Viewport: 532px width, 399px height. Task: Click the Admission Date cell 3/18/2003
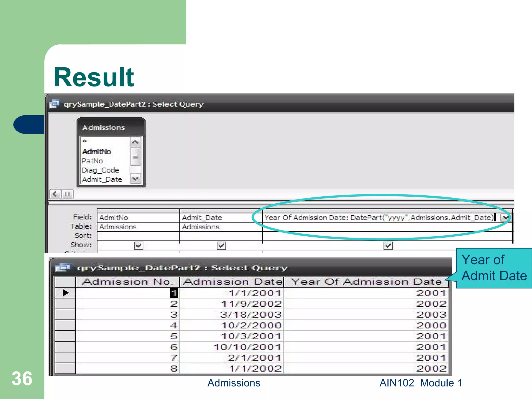[x=232, y=315]
